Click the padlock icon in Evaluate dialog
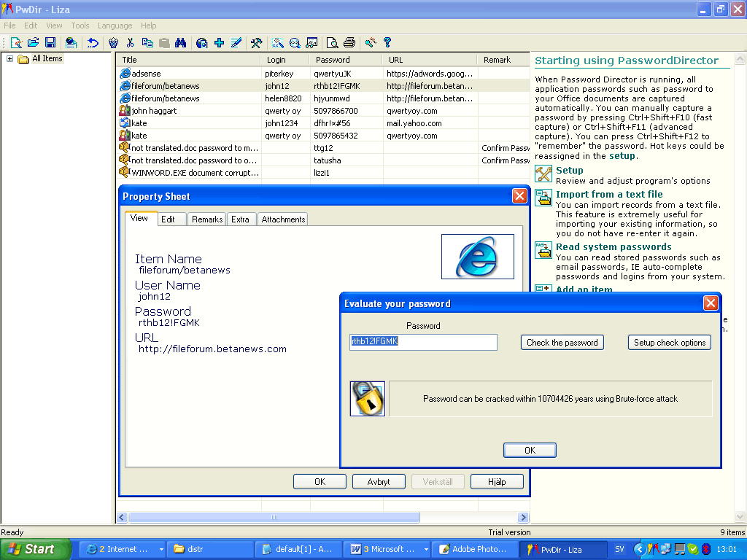Viewport: 747px width, 560px height. (x=368, y=399)
